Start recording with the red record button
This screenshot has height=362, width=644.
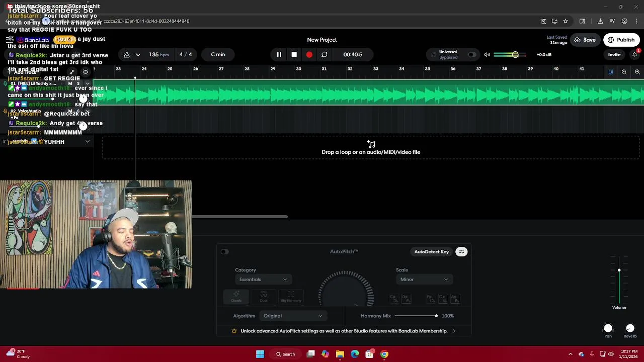click(x=309, y=55)
